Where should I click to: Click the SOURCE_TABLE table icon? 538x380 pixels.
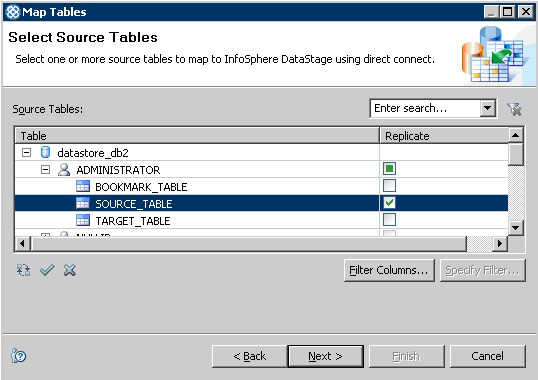[83, 203]
